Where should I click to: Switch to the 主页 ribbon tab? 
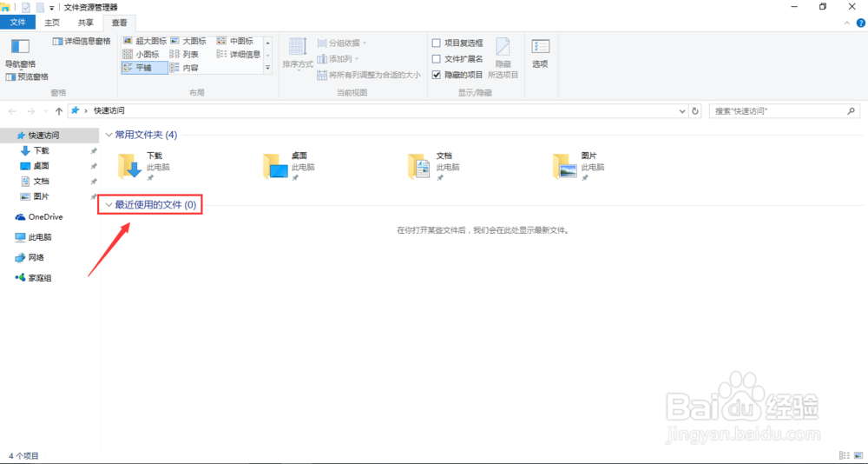coord(52,23)
